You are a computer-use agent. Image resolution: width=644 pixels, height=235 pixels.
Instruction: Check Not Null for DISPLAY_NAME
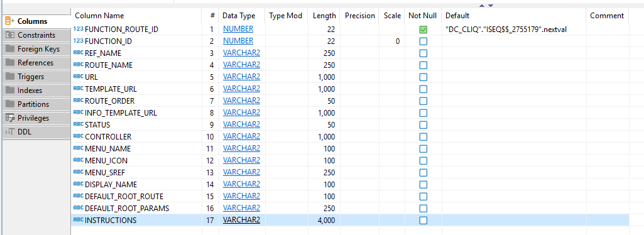[x=423, y=185]
